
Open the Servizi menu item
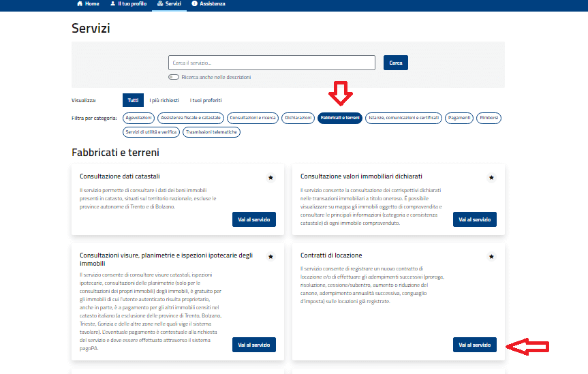(x=169, y=4)
